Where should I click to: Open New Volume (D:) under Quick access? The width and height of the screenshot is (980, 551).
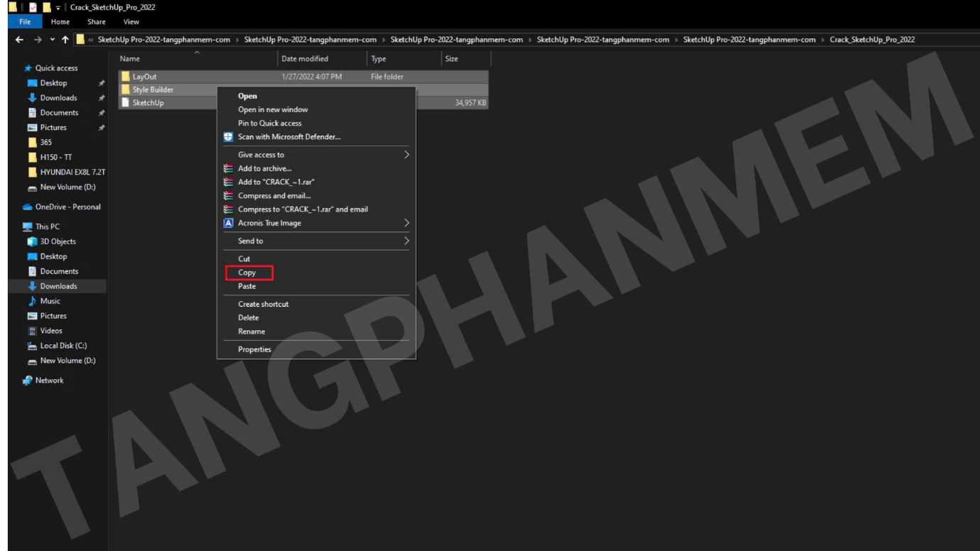point(68,188)
